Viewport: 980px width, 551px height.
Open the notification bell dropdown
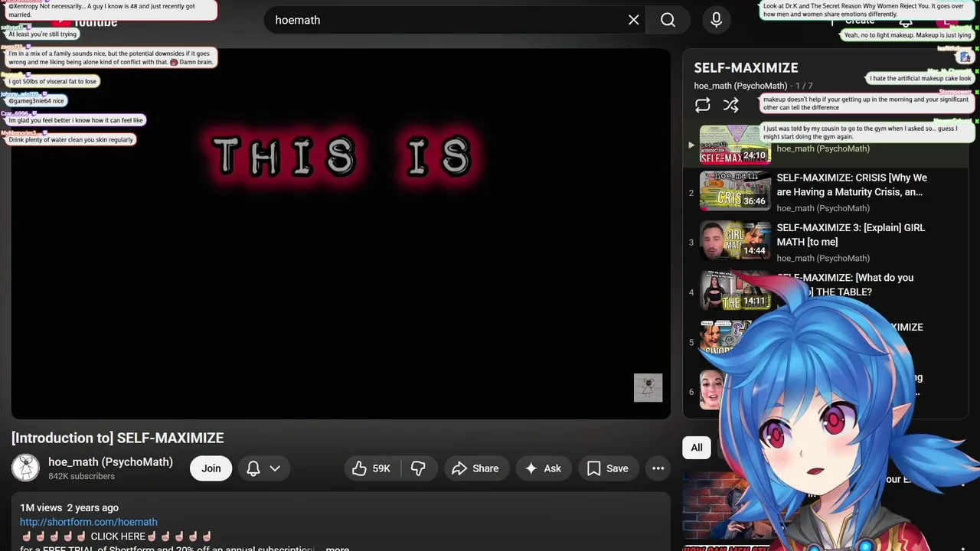tap(263, 468)
